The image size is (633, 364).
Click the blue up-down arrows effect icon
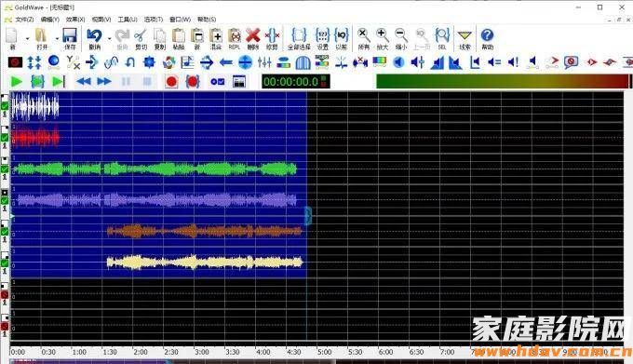[x=34, y=62]
